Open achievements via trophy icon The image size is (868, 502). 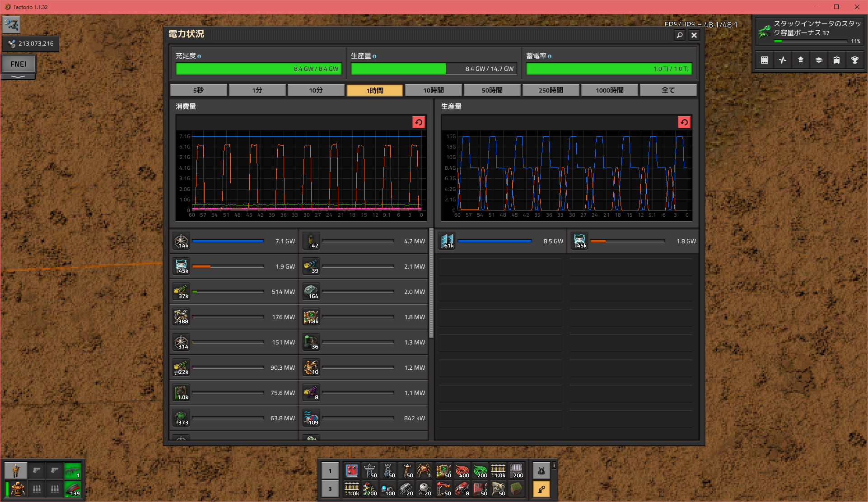pos(855,60)
